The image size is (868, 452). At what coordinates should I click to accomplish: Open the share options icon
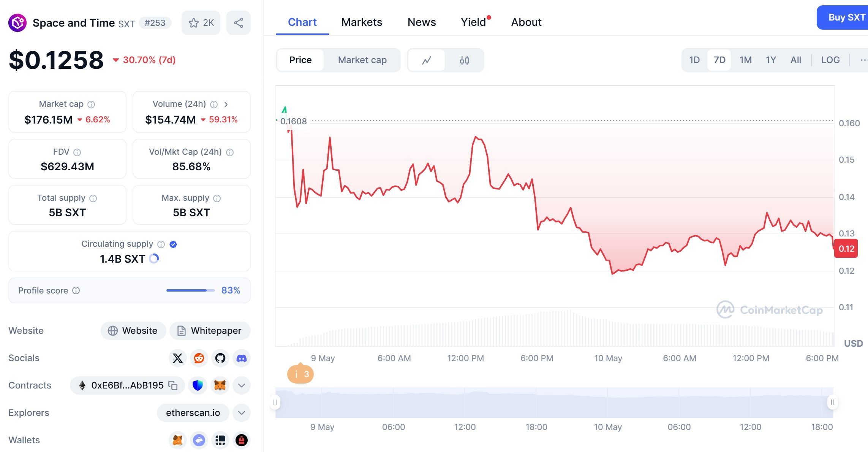[x=239, y=22]
